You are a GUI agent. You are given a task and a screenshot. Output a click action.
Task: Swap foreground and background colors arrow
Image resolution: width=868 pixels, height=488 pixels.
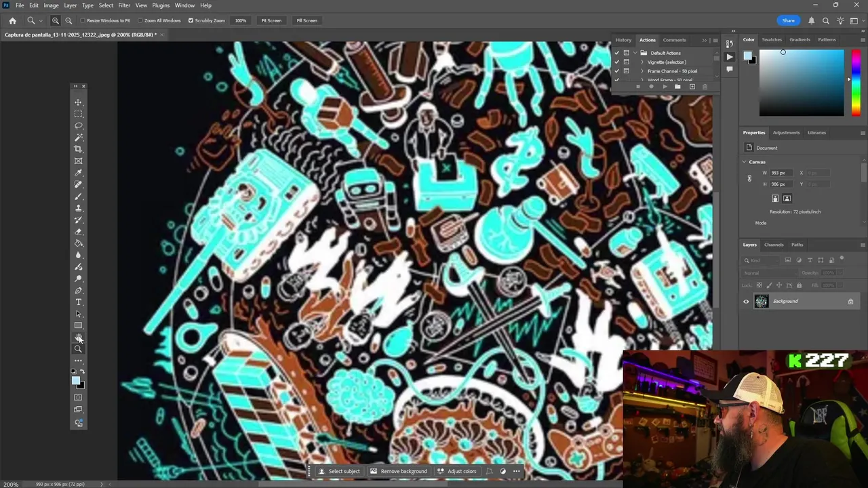(x=83, y=371)
